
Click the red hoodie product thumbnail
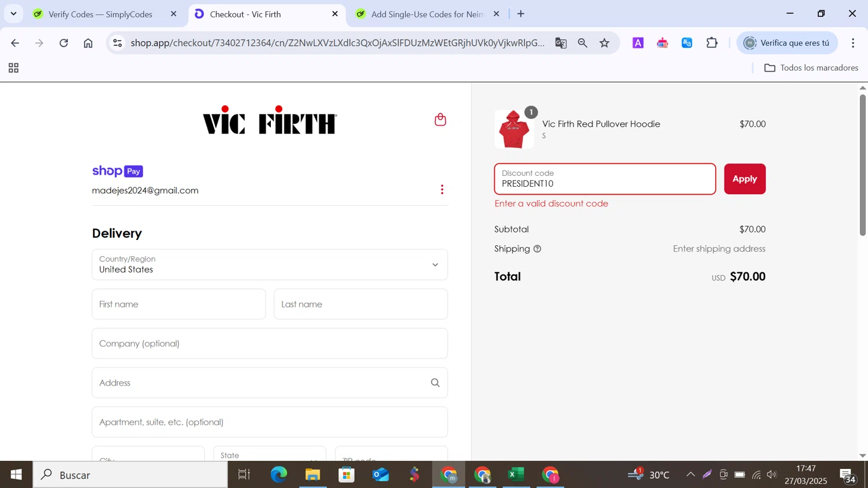pyautogui.click(x=514, y=130)
